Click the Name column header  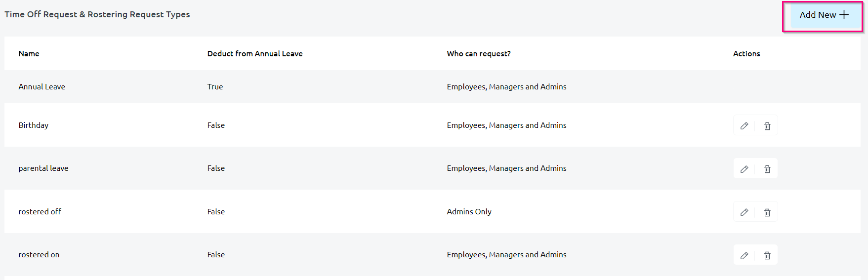(x=29, y=53)
